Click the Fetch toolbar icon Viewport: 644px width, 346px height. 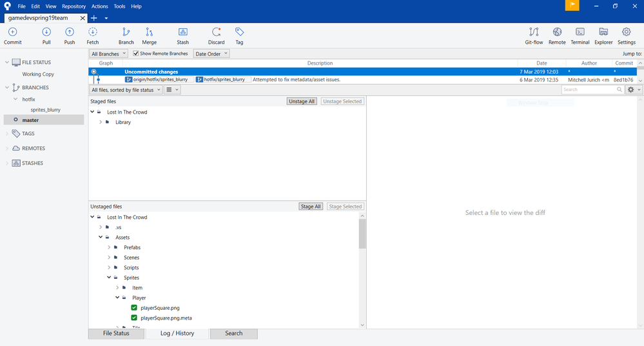click(93, 32)
